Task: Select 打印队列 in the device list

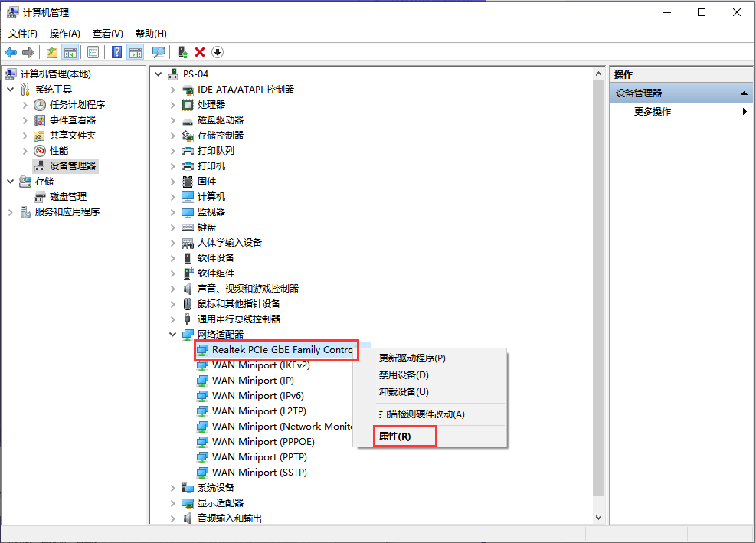Action: coord(215,151)
